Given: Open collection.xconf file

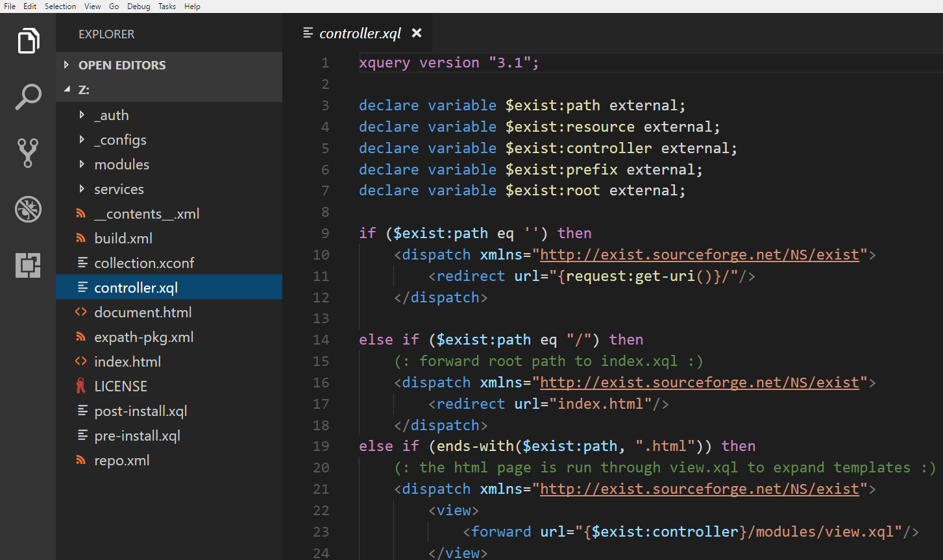Looking at the screenshot, I should [144, 263].
